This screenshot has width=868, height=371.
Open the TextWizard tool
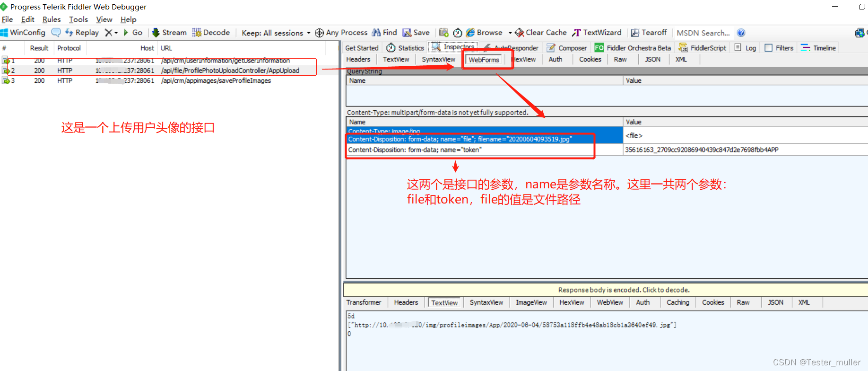pos(597,33)
